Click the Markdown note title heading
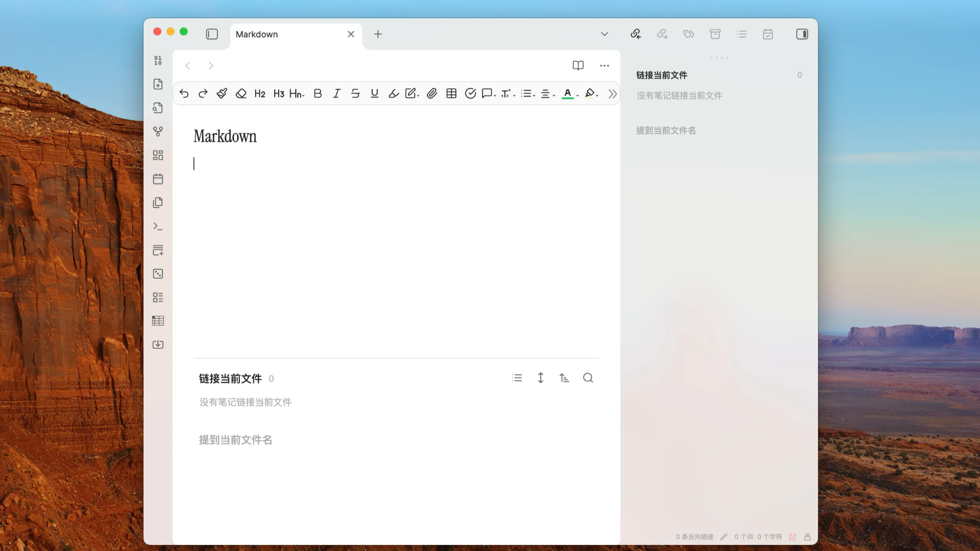This screenshot has height=551, width=980. click(x=225, y=136)
